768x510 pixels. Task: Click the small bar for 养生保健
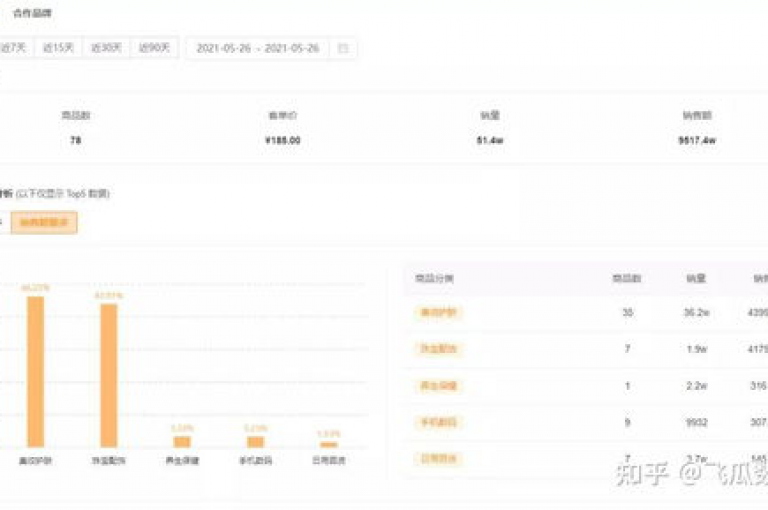tap(182, 442)
